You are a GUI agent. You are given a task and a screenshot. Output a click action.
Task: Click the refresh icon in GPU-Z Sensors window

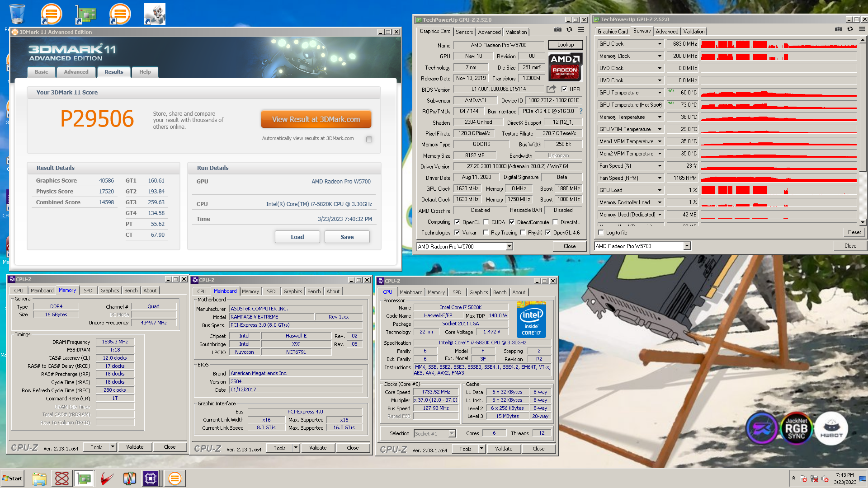coord(850,29)
